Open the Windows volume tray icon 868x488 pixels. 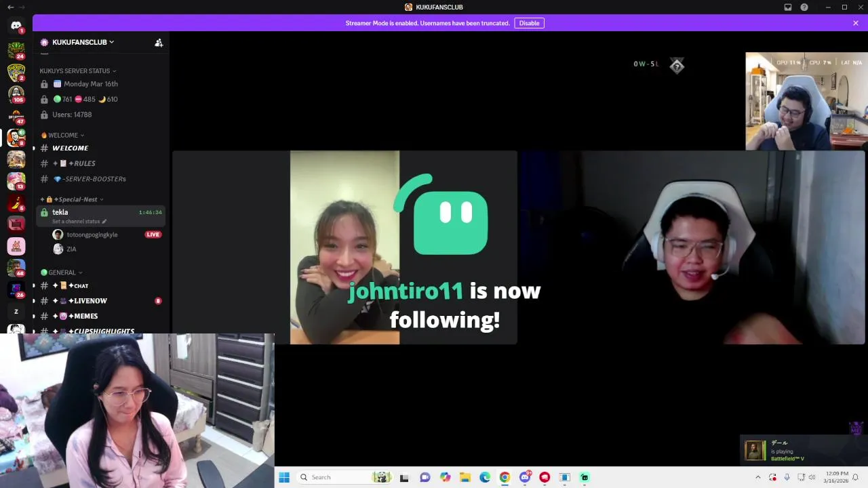(x=813, y=477)
